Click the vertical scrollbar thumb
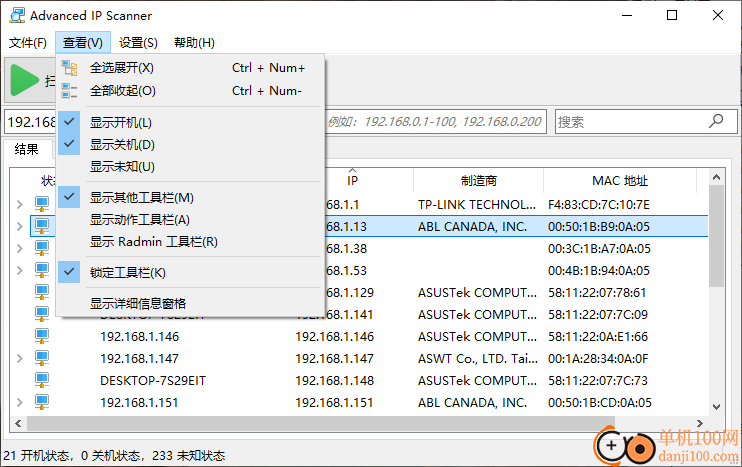The width and height of the screenshot is (742, 467). 716,236
